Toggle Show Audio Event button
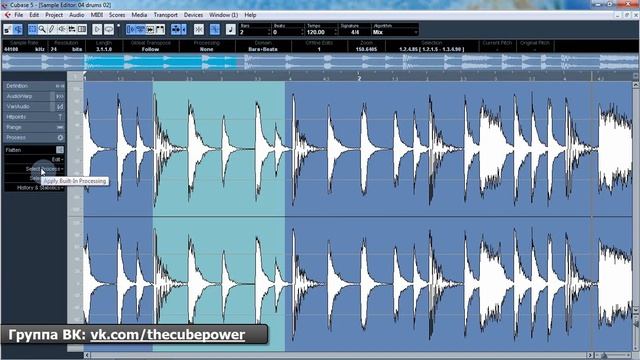Image resolution: width=640 pixels, height=360 pixels. [x=131, y=29]
